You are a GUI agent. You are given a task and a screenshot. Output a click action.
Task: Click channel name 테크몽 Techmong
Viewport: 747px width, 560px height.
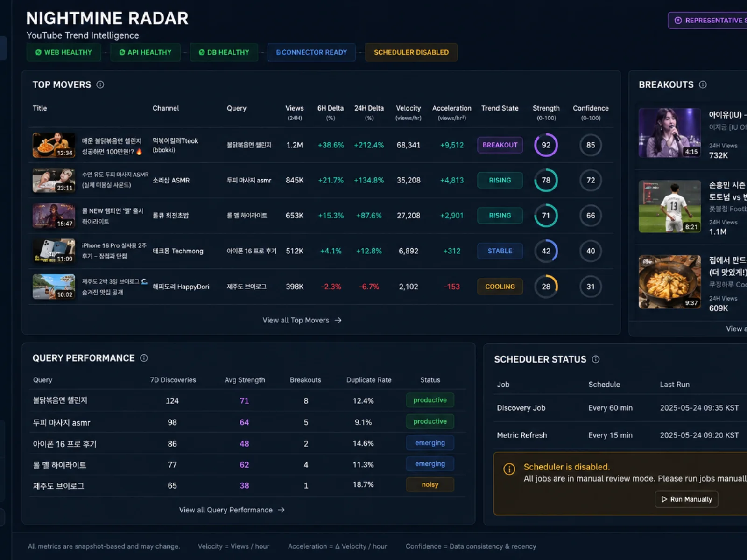coord(178,251)
